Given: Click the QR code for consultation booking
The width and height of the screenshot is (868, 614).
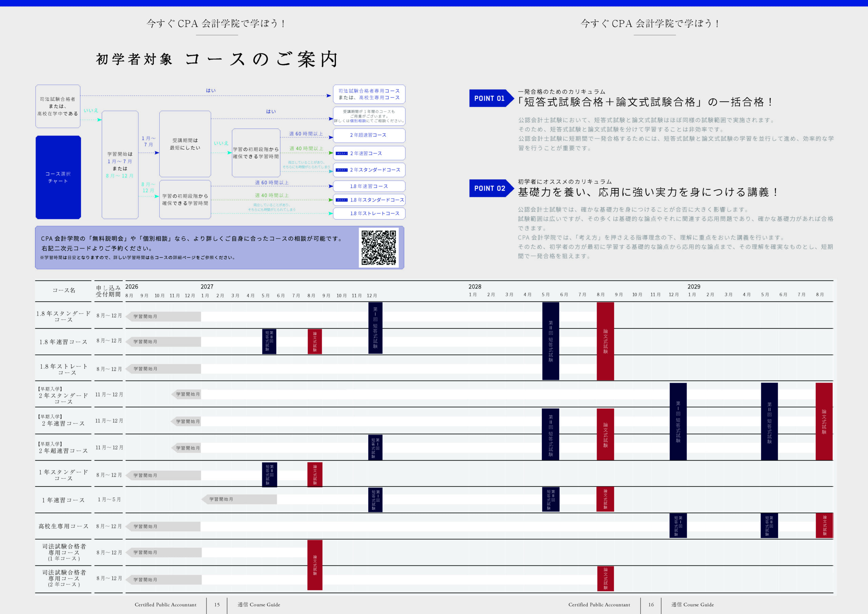Looking at the screenshot, I should (378, 247).
